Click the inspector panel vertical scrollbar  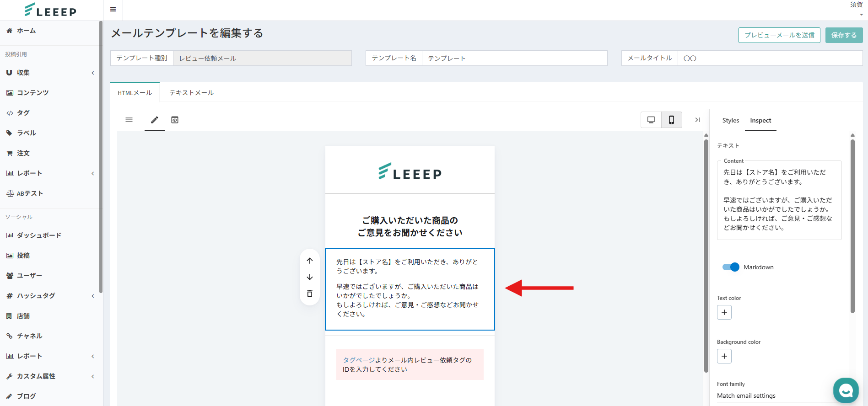[x=852, y=226]
